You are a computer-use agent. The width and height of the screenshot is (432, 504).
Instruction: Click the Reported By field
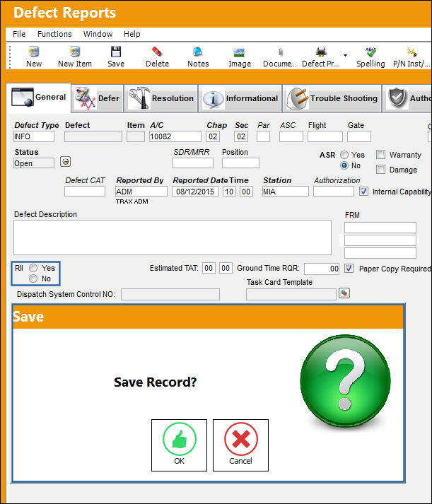pyautogui.click(x=141, y=192)
